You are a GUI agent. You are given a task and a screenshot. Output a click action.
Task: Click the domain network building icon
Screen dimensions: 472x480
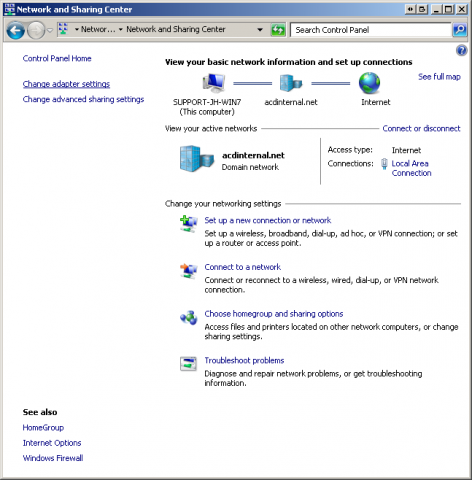click(x=197, y=159)
